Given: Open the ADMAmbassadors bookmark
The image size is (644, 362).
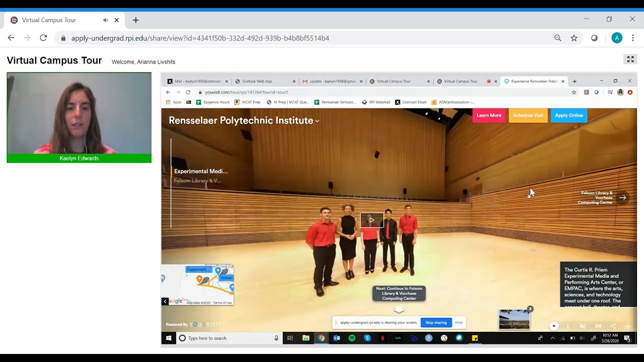Looking at the screenshot, I should [453, 102].
